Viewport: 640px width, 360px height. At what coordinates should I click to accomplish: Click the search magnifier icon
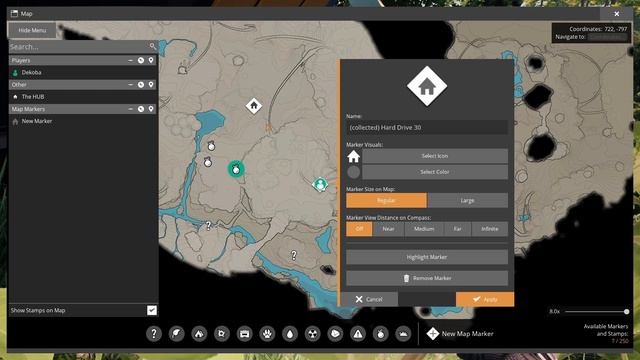[153, 47]
